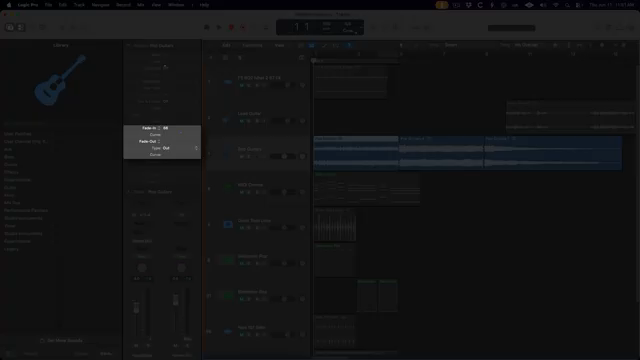Click the volume icon in the menu bar
The height and width of the screenshot is (360, 640).
(x=543, y=5)
